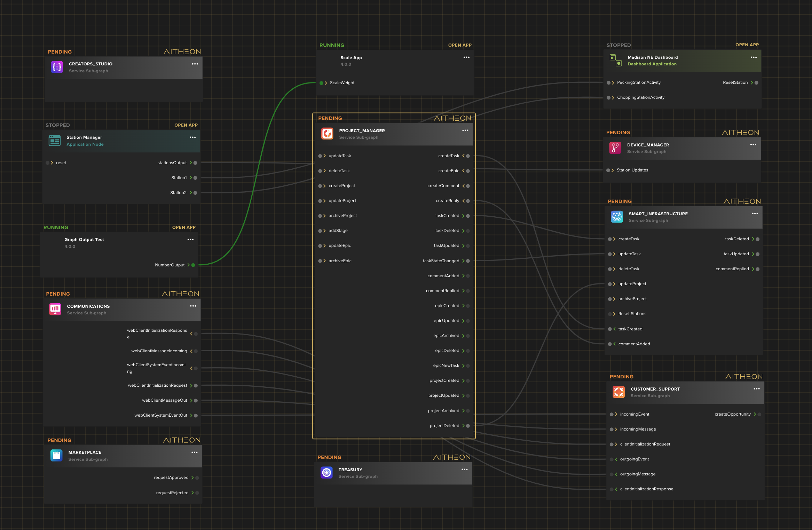Click the webClientMessageOut output port
This screenshot has width=812, height=530.
196,400
